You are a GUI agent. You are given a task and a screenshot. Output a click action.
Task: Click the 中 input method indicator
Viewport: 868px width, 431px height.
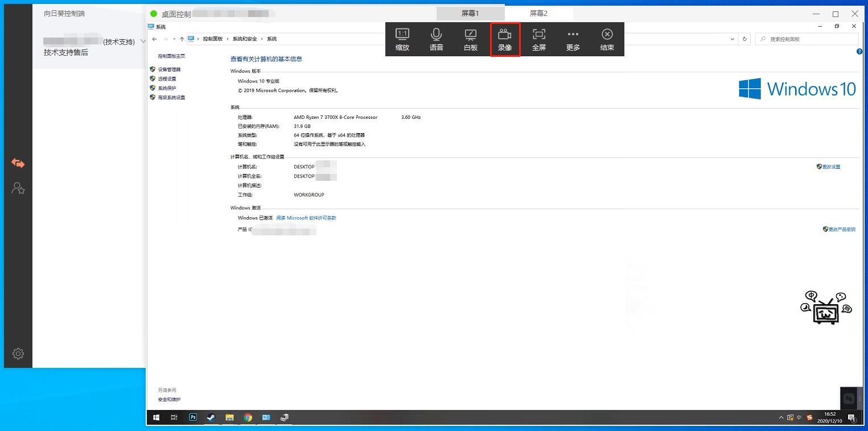pyautogui.click(x=799, y=418)
